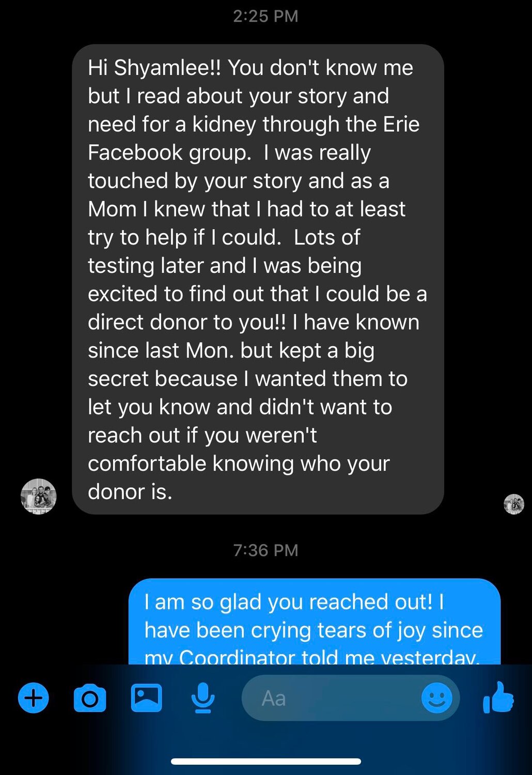
Task: Tap the gray received message bubble
Action: [258, 279]
